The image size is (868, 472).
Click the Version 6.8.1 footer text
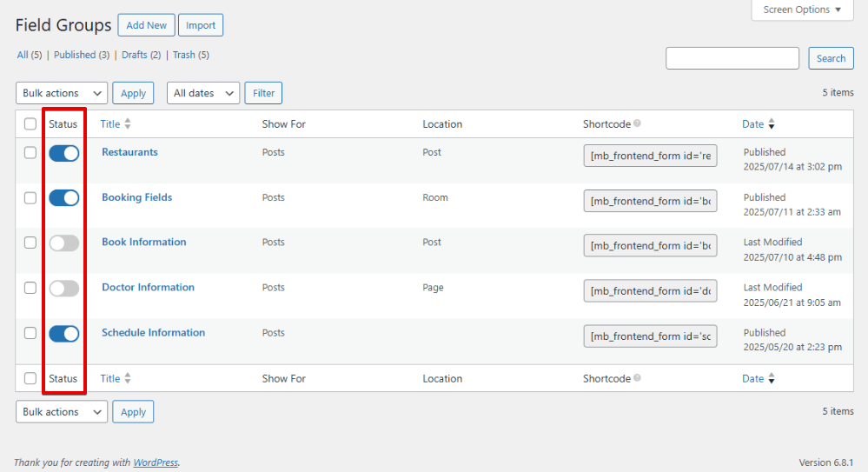(826, 462)
